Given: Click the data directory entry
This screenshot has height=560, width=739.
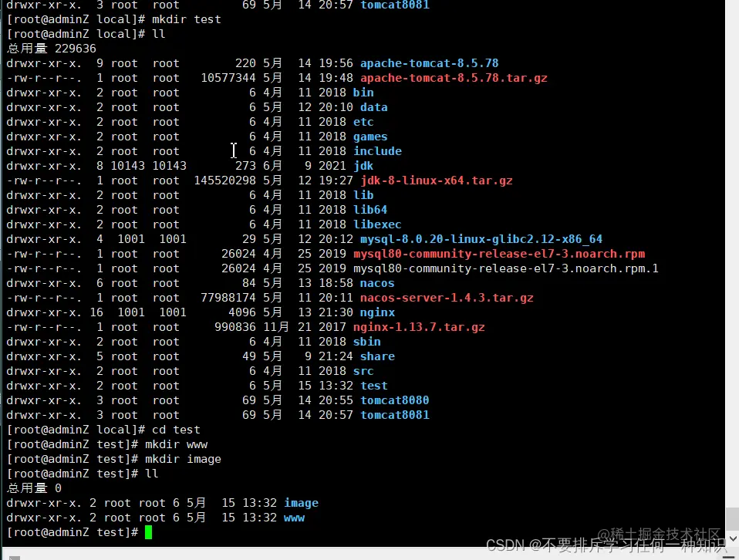Looking at the screenshot, I should click(373, 107).
